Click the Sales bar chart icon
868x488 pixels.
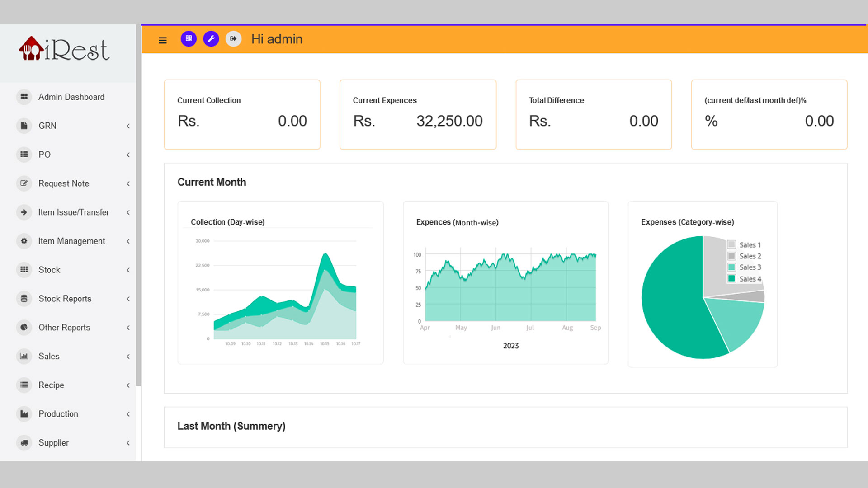(x=24, y=356)
